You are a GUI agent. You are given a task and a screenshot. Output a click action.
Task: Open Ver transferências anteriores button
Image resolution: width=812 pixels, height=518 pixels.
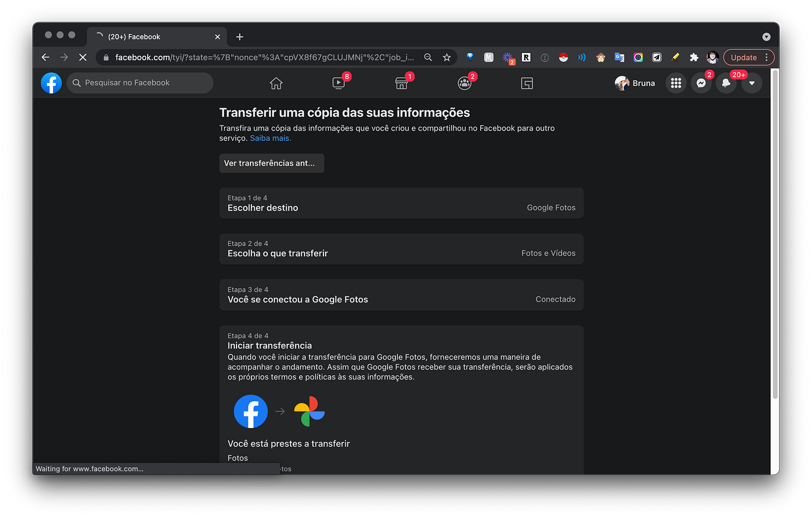pyautogui.click(x=272, y=163)
